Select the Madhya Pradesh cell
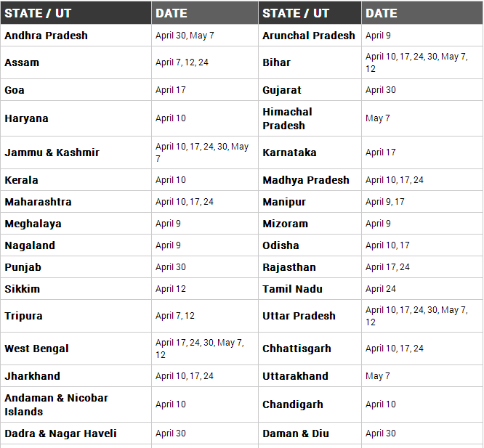Viewport: 484px width, 448px height. [310, 180]
